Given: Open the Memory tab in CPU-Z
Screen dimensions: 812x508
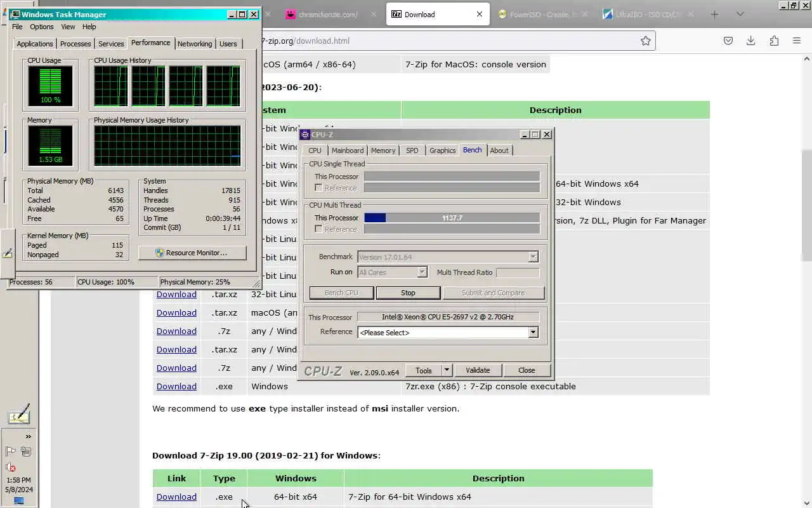Looking at the screenshot, I should click(383, 150).
